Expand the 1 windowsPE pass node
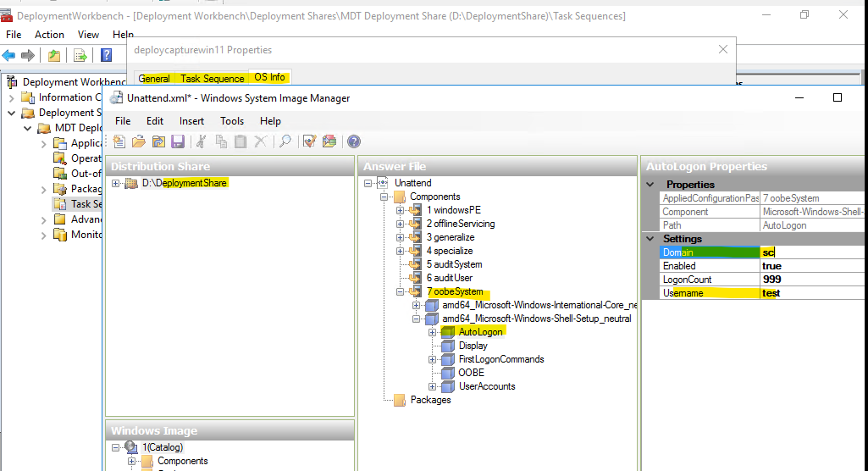The width and height of the screenshot is (868, 471). tap(401, 210)
